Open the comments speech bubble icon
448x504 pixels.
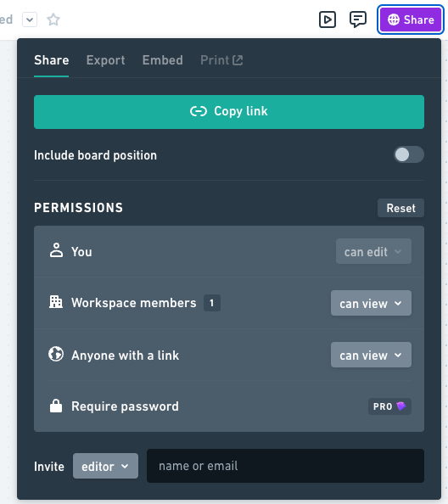point(358,20)
